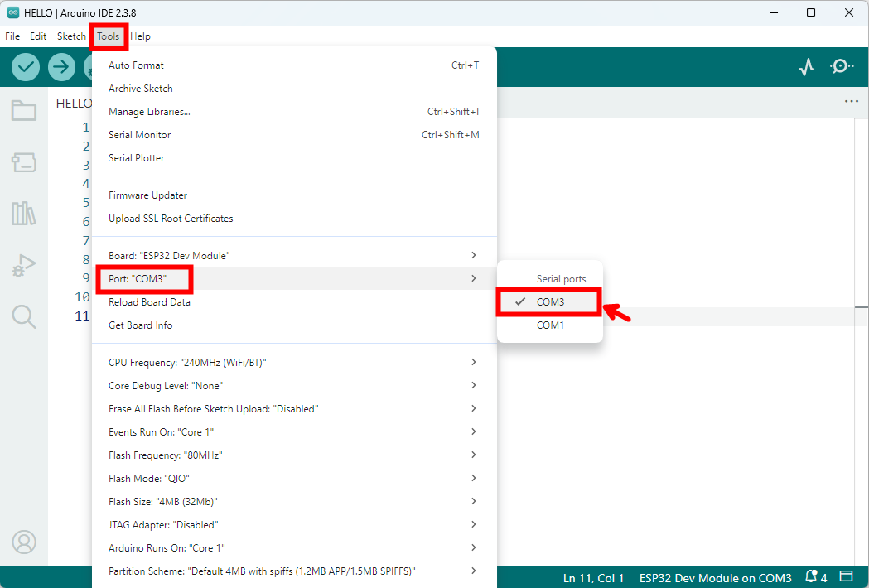This screenshot has height=588, width=869.
Task: Expand the Board: "ESP32 Dev Module" submenu
Action: 294,255
